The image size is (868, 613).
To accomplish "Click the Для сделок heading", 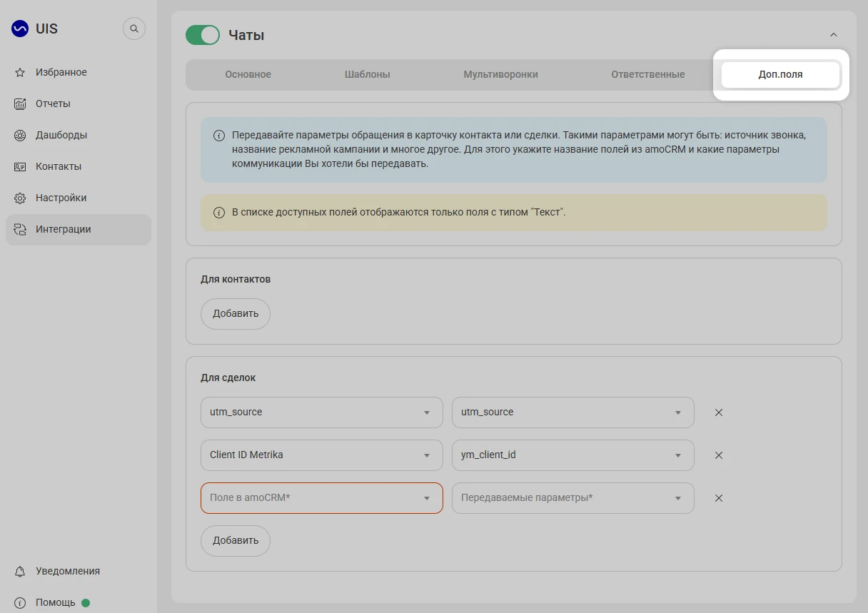I will (228, 378).
